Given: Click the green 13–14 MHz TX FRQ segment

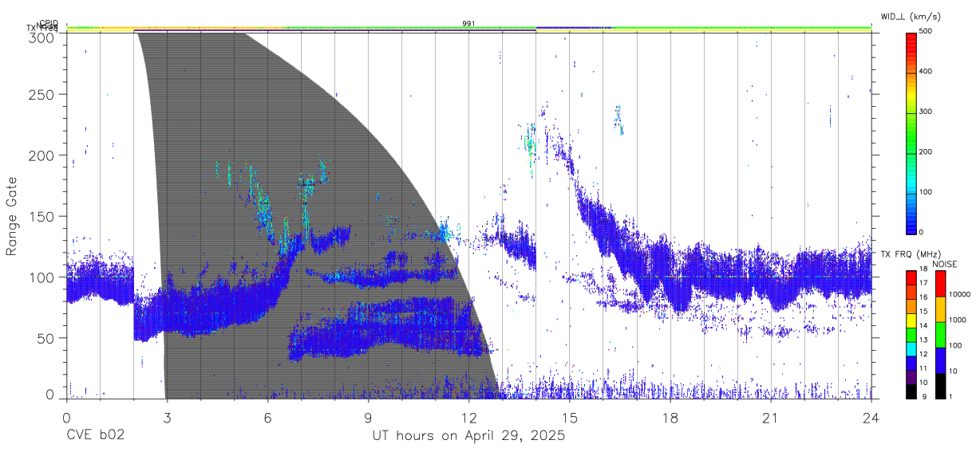Looking at the screenshot, I should pos(911,334).
